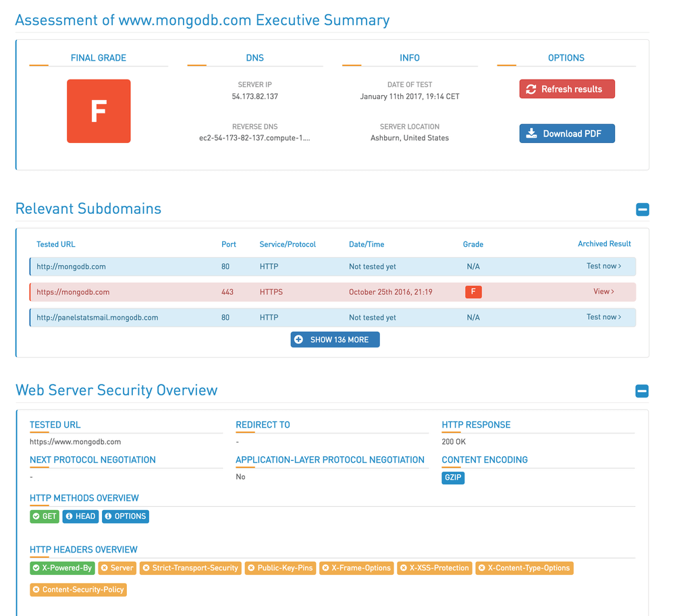Click the GET method badge
Viewport: 675px width, 616px height.
(x=45, y=516)
